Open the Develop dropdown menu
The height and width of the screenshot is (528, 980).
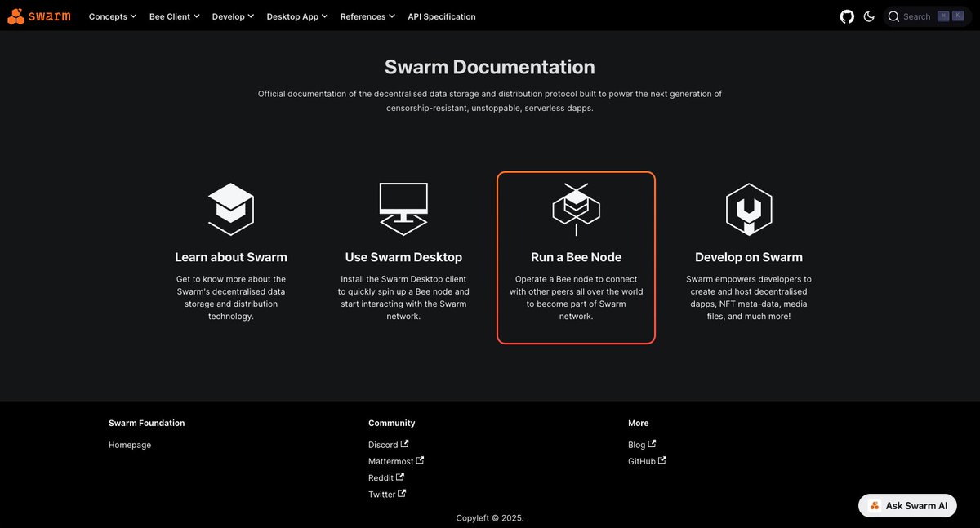(x=233, y=16)
